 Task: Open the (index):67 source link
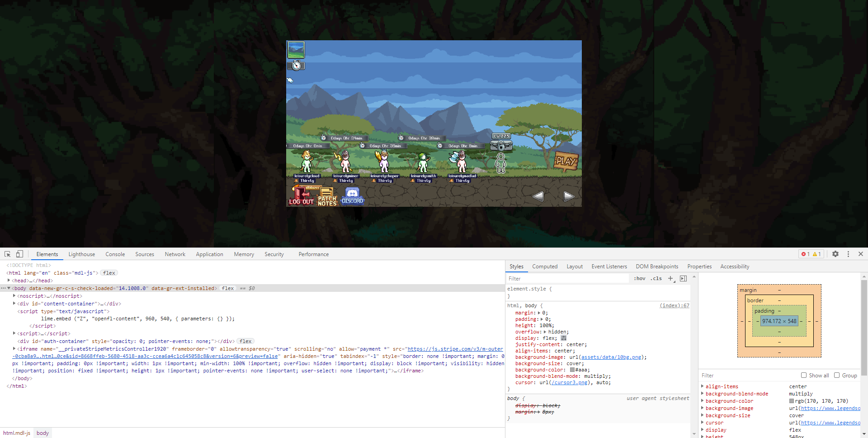tap(675, 305)
